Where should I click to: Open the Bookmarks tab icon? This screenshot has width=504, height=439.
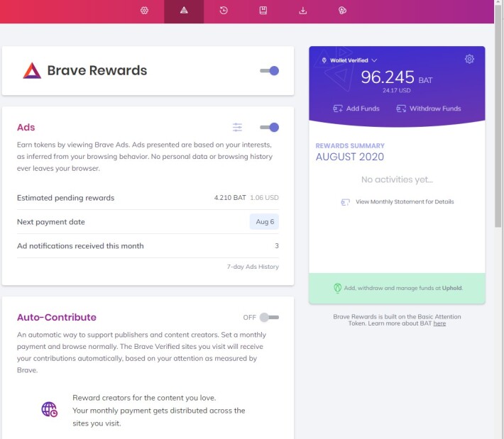[263, 11]
